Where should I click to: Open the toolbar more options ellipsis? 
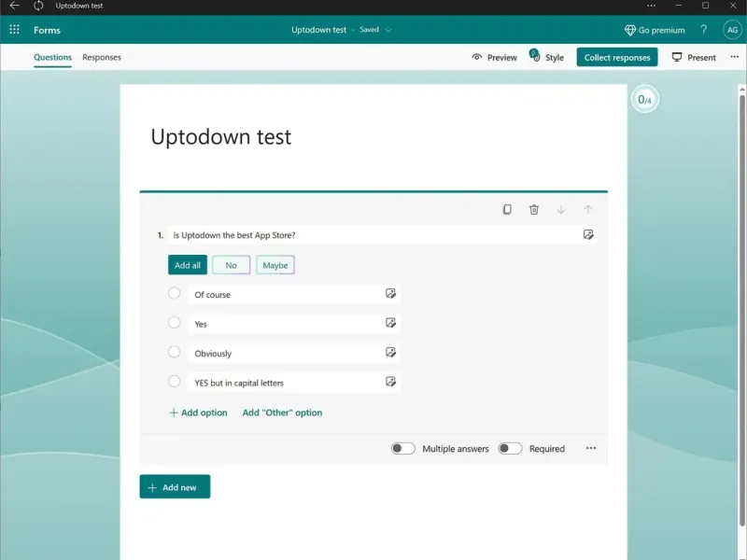coord(734,57)
